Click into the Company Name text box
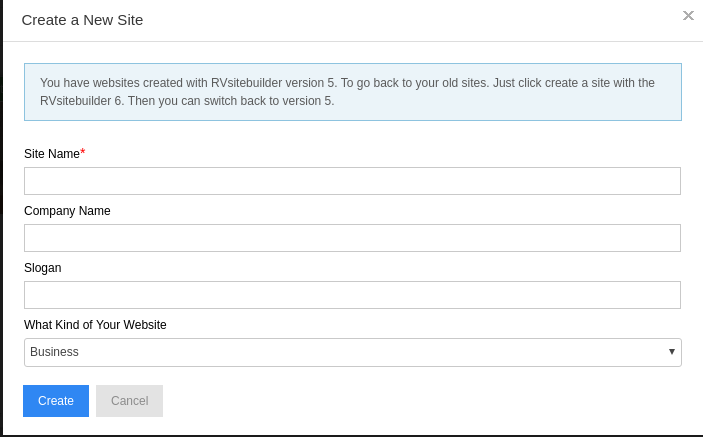Screen dimensions: 703x437 pyautogui.click(x=352, y=238)
